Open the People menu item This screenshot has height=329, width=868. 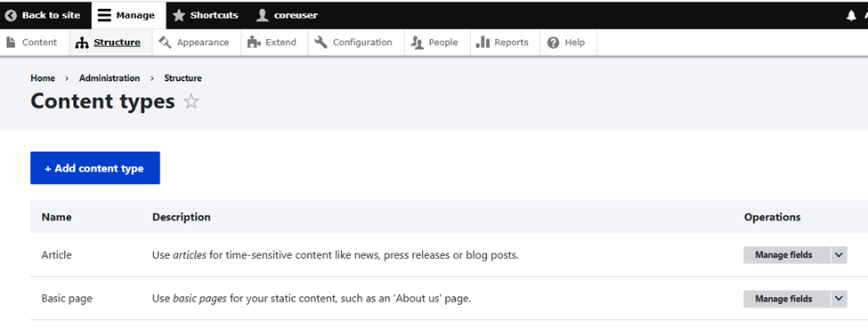point(437,43)
